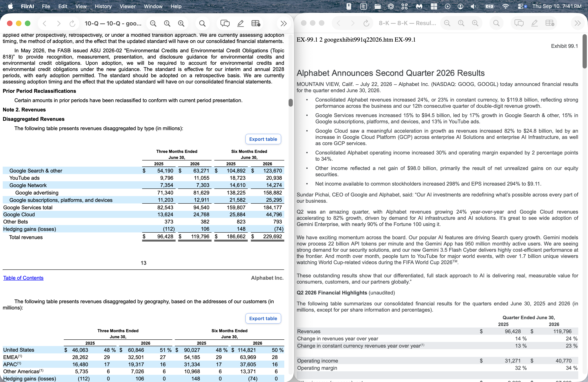This screenshot has width=588, height=382.
Task: Open the FilrAI app menu
Action: pyautogui.click(x=27, y=6)
